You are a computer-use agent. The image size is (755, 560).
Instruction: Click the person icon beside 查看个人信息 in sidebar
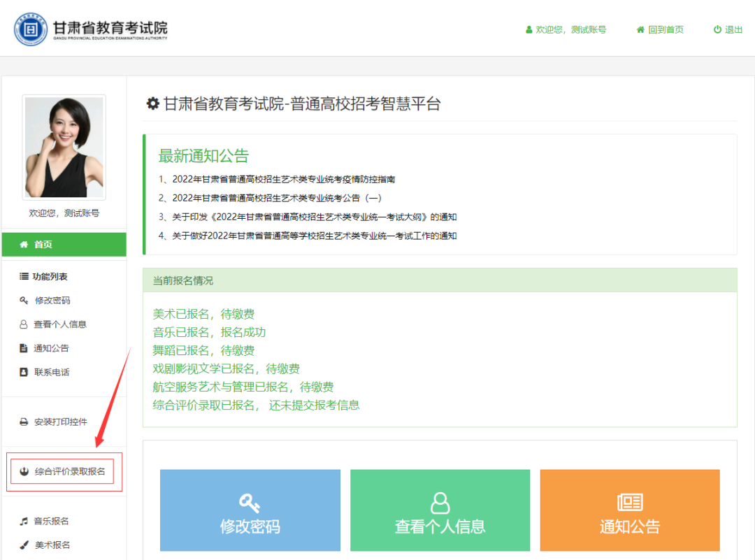pos(24,324)
